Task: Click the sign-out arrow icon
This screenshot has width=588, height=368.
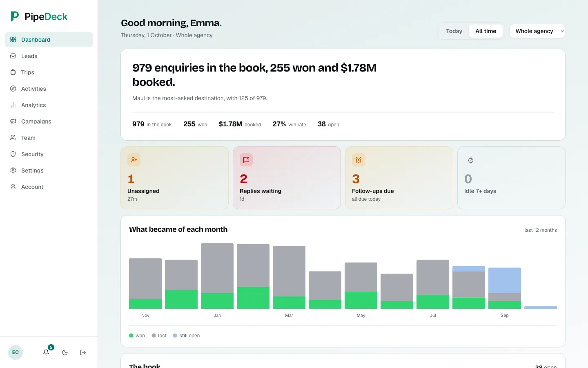Action: tap(83, 352)
